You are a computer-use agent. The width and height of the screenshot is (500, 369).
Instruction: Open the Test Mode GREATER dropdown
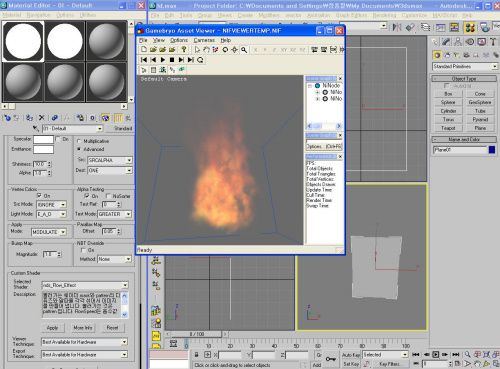pyautogui.click(x=115, y=214)
